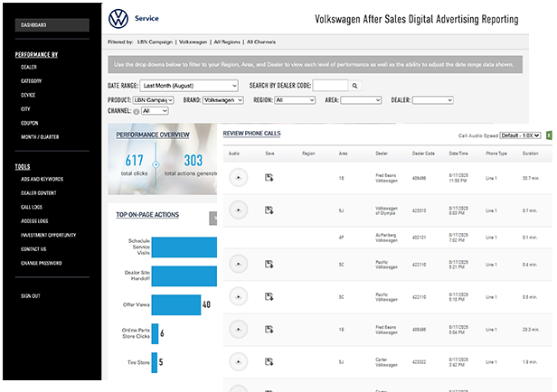Image resolution: width=557 pixels, height=392 pixels.
Task: Save recording of Pacific Volkswagen 5:21 PM call
Action: [x=269, y=264]
